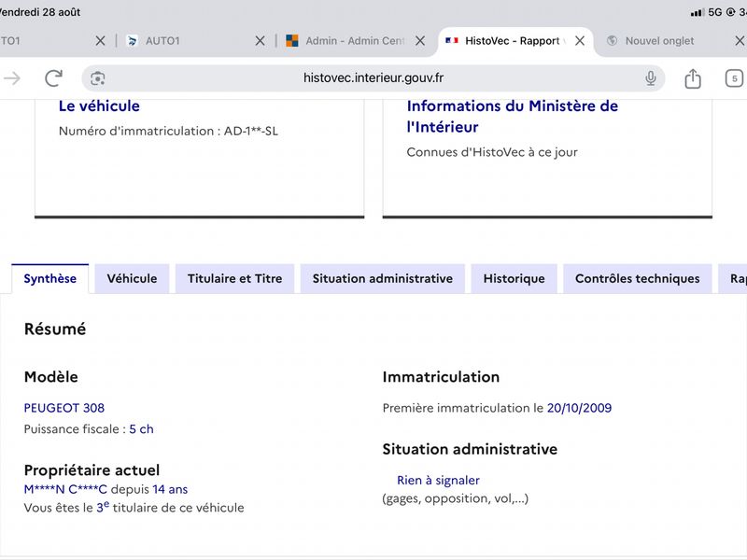
Task: Open the Historique tab
Action: pyautogui.click(x=514, y=278)
